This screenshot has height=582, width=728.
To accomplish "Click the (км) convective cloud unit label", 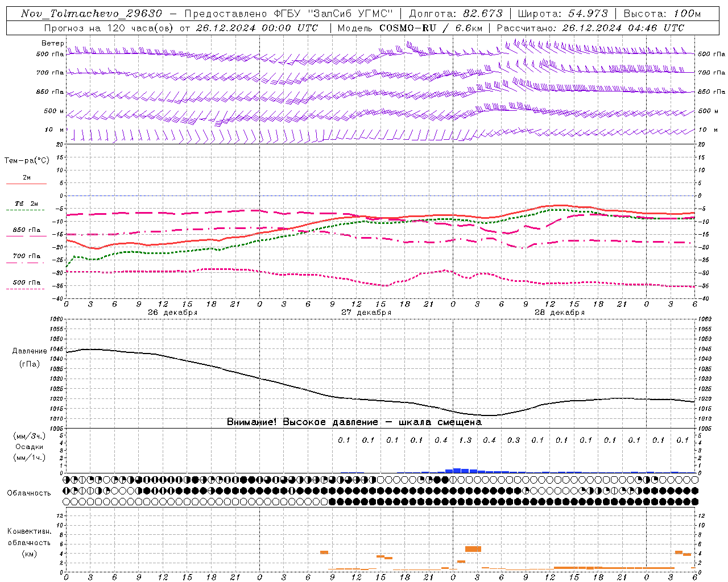I will (29, 554).
